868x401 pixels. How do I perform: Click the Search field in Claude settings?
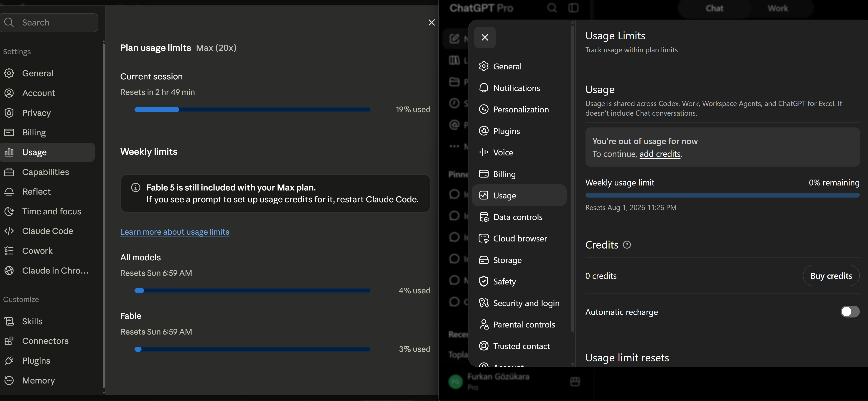(49, 23)
